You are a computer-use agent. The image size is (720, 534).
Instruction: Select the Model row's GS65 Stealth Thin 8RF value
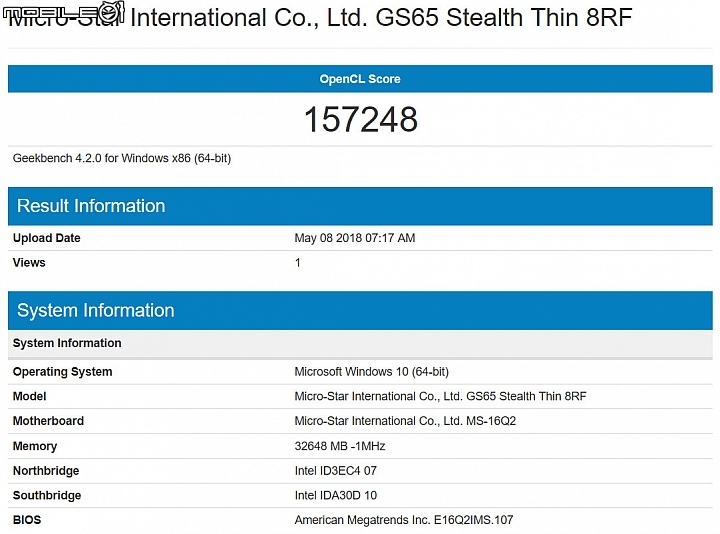pos(440,396)
